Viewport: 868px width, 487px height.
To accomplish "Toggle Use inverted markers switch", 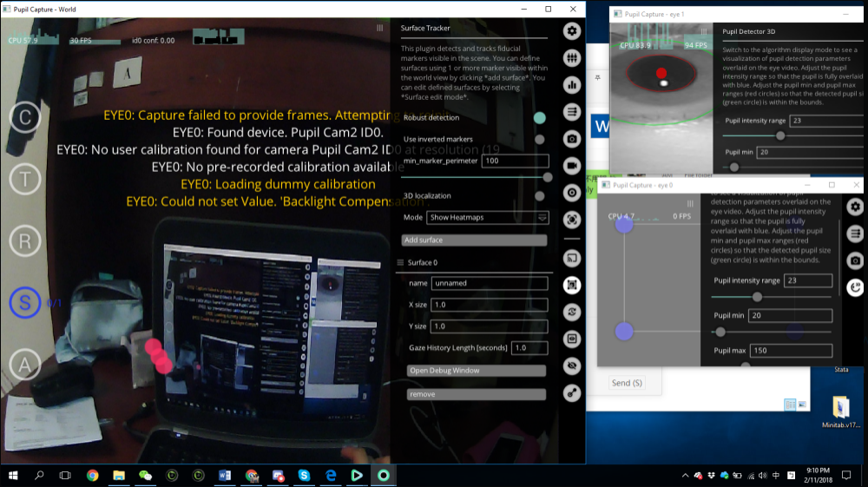I will point(540,140).
